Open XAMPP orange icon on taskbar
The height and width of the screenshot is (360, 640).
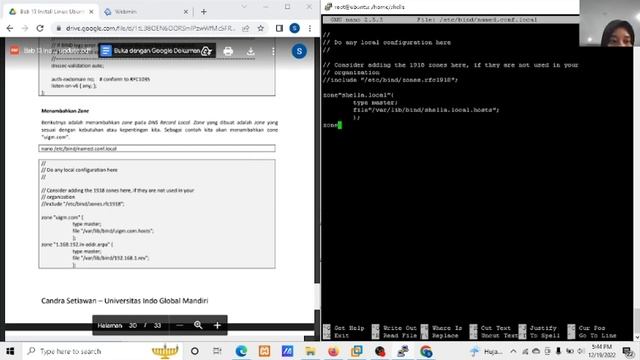pos(264,351)
